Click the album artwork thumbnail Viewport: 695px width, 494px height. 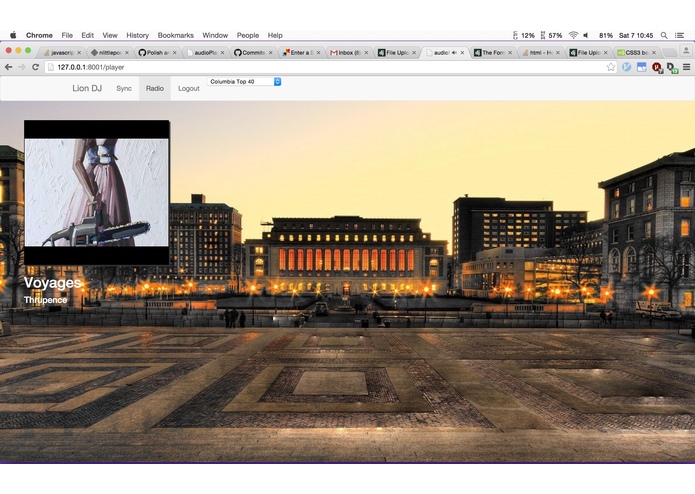pyautogui.click(x=97, y=192)
